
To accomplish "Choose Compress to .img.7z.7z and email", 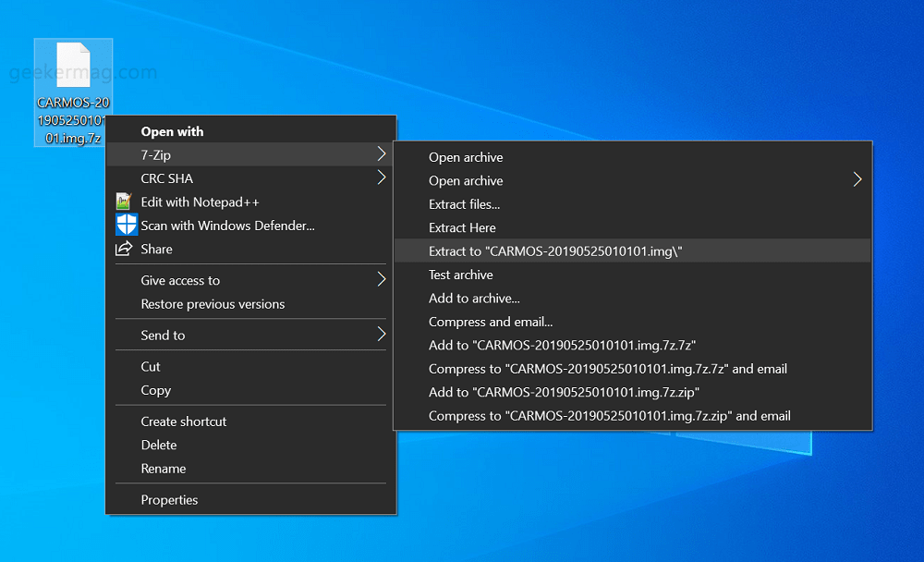I will coord(633,369).
